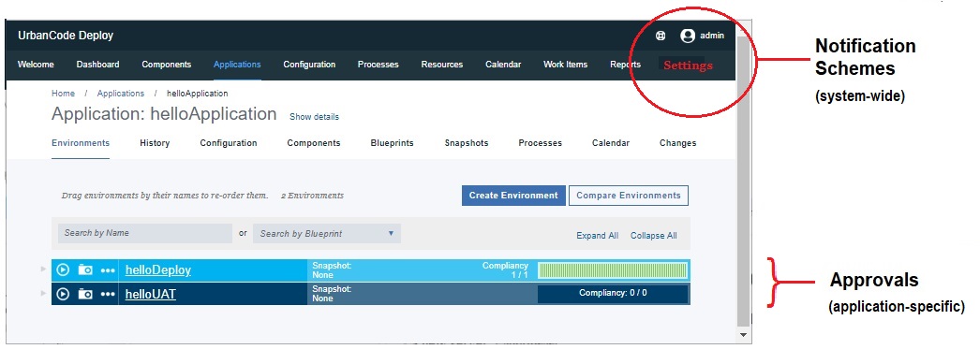Click the Compare Environments button
The width and height of the screenshot is (980, 364).
pyautogui.click(x=628, y=196)
